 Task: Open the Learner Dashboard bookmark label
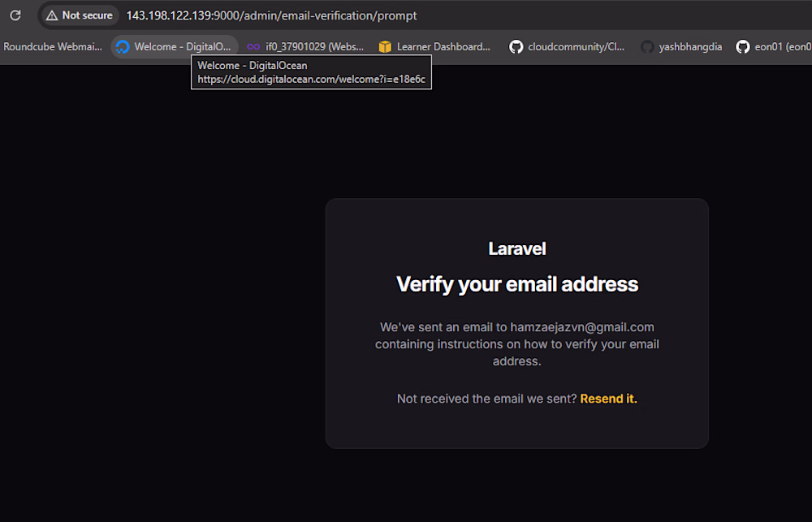point(443,47)
